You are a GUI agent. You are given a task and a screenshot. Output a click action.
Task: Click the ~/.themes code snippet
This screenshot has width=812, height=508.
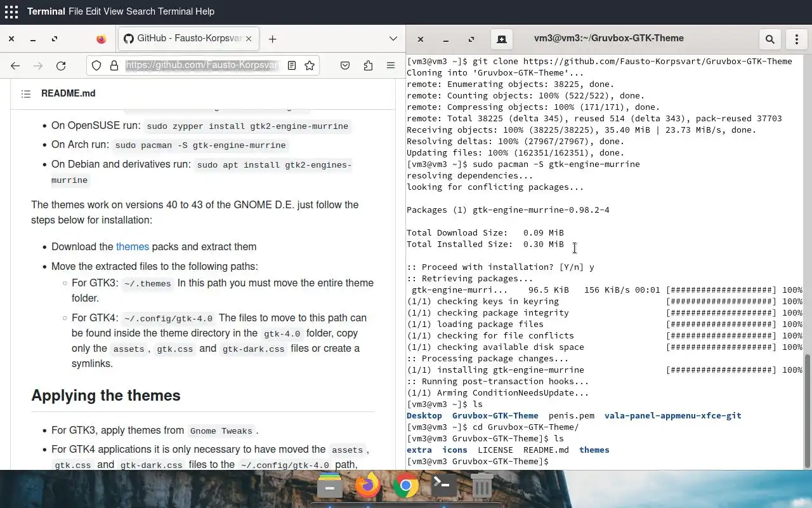pyautogui.click(x=148, y=283)
